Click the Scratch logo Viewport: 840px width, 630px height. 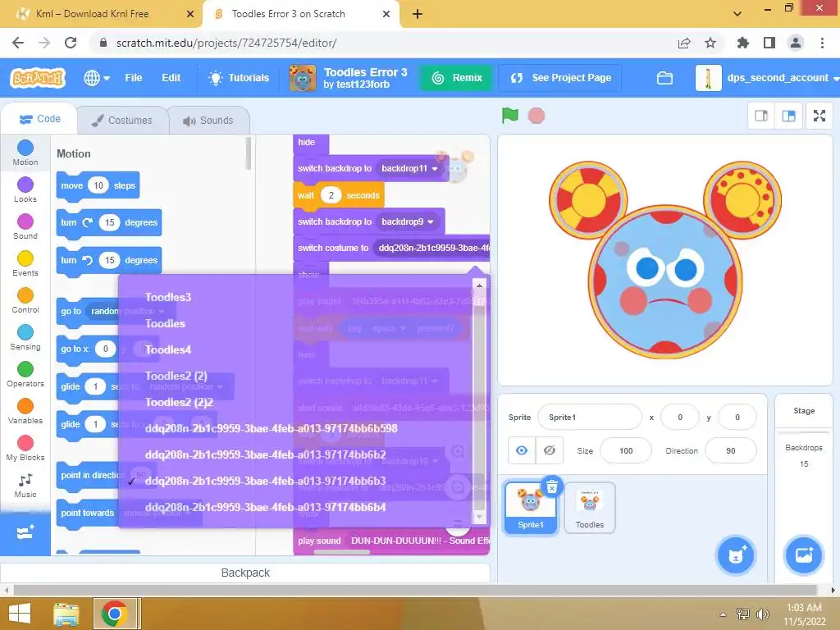click(38, 78)
